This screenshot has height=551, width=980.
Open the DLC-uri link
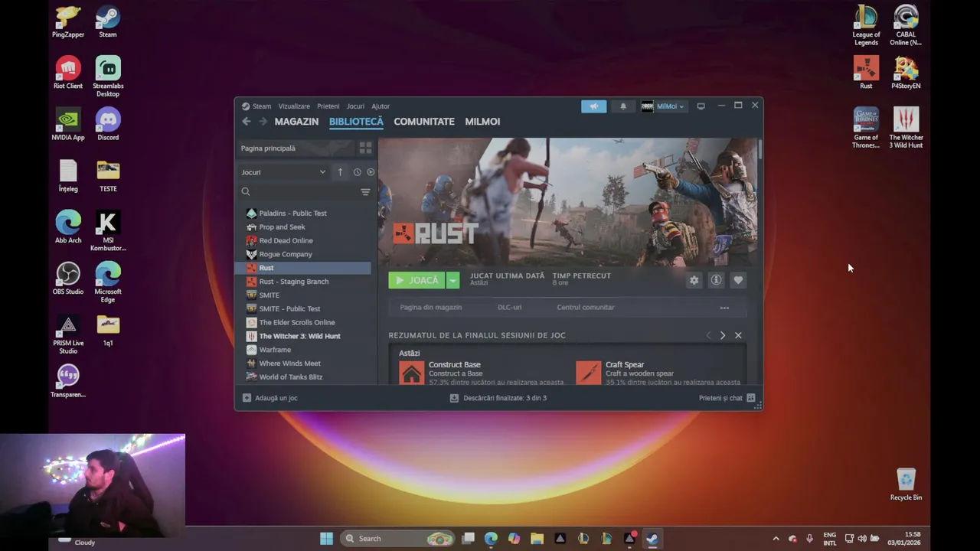pyautogui.click(x=509, y=308)
